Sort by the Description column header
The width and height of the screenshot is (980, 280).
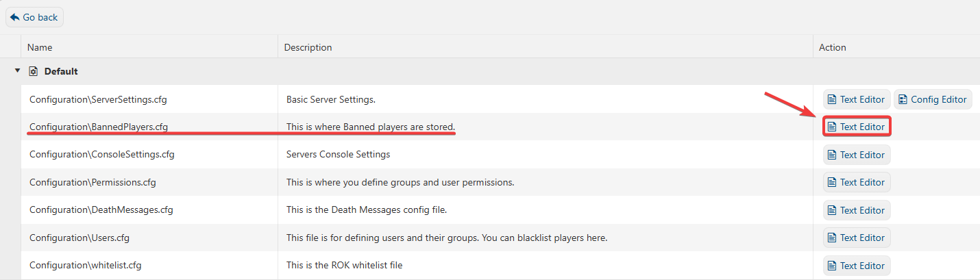click(308, 47)
